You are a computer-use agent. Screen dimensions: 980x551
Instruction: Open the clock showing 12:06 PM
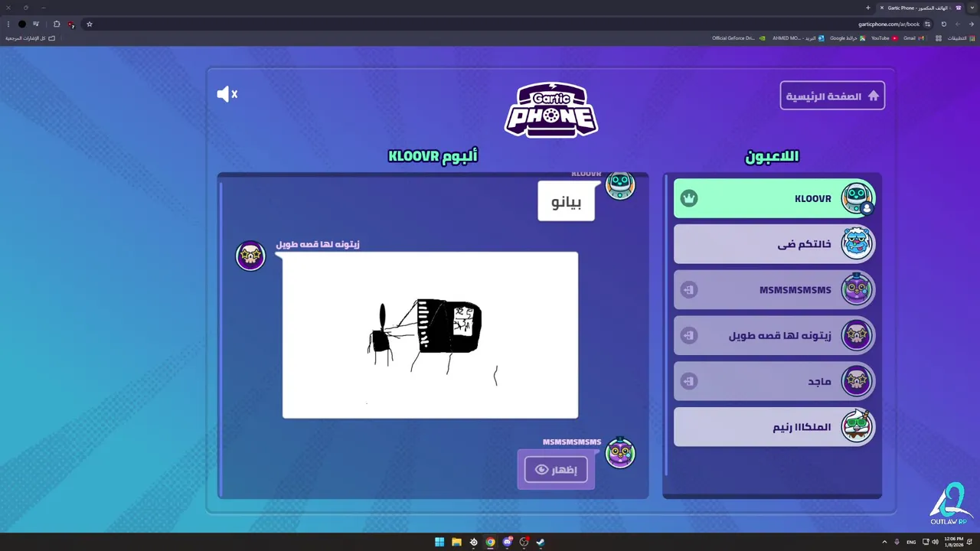pyautogui.click(x=953, y=542)
